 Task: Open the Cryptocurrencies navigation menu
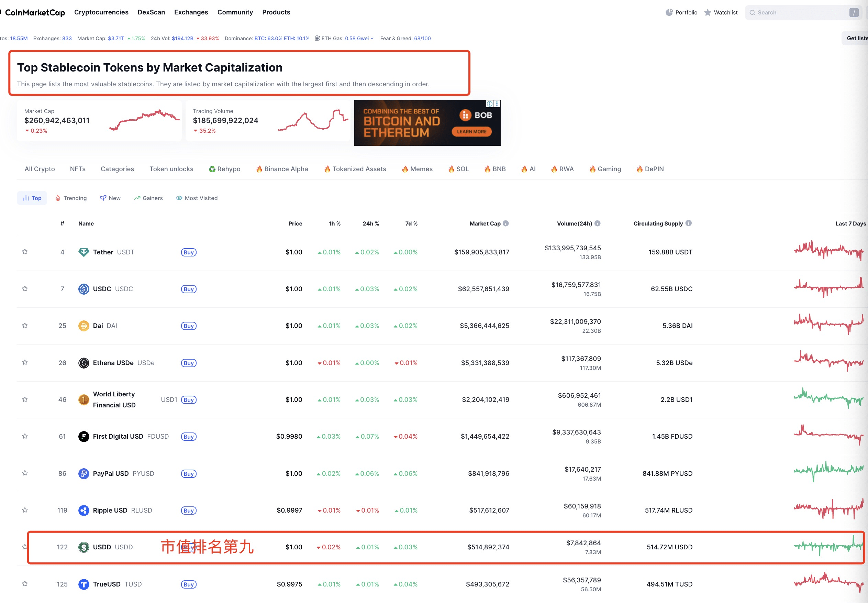pos(101,12)
